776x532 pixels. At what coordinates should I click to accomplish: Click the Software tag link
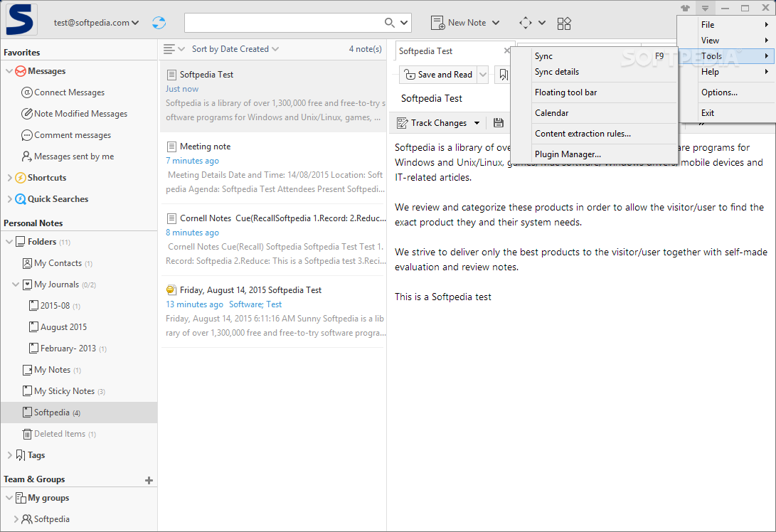click(x=245, y=305)
